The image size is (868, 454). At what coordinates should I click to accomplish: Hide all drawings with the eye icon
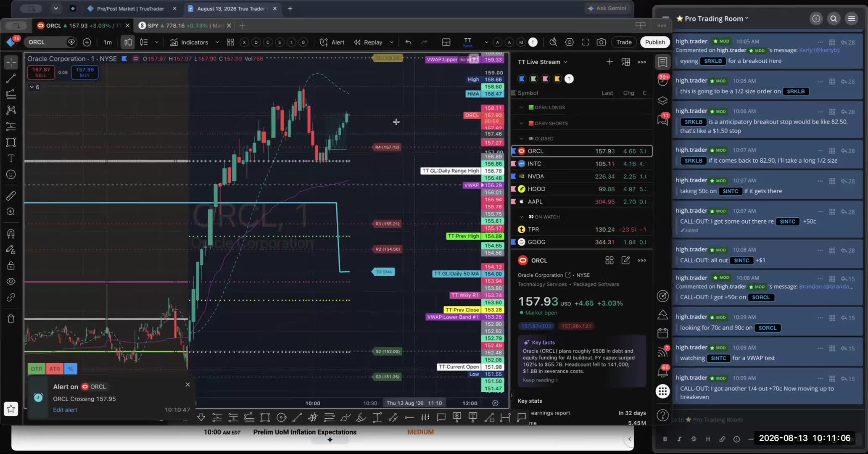point(11,282)
